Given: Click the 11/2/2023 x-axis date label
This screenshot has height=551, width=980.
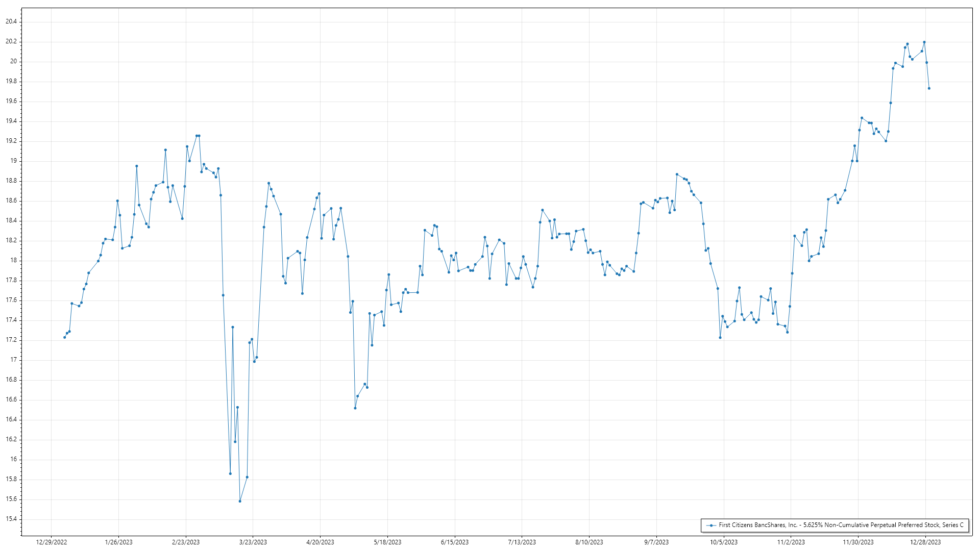Looking at the screenshot, I should [x=791, y=542].
